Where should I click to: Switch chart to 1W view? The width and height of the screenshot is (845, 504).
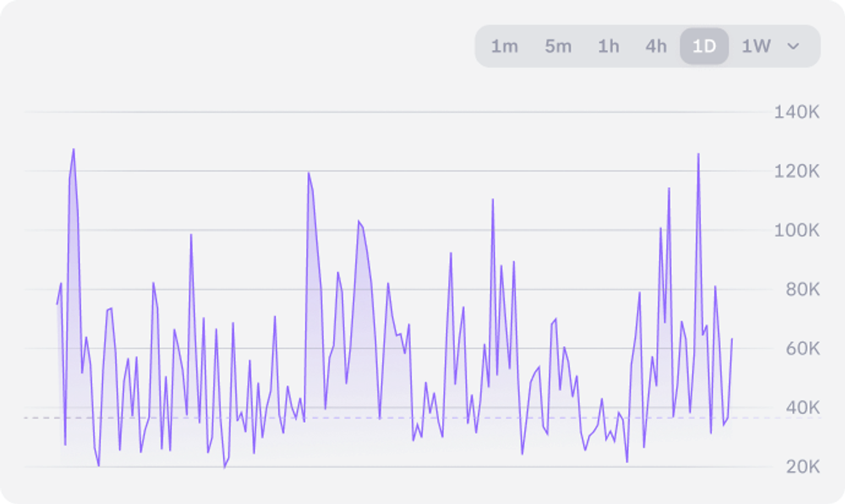[756, 47]
